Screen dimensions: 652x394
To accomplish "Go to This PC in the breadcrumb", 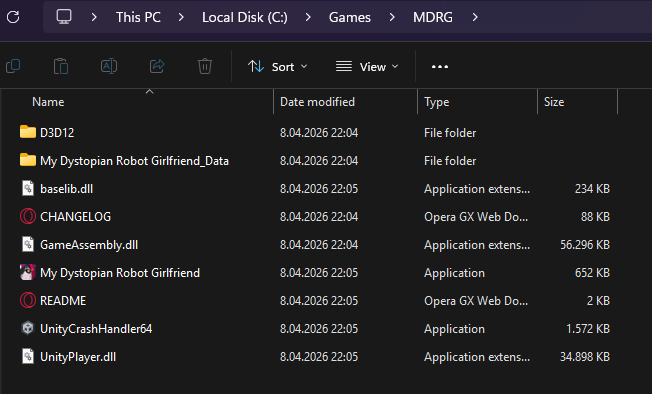I will coord(138,17).
